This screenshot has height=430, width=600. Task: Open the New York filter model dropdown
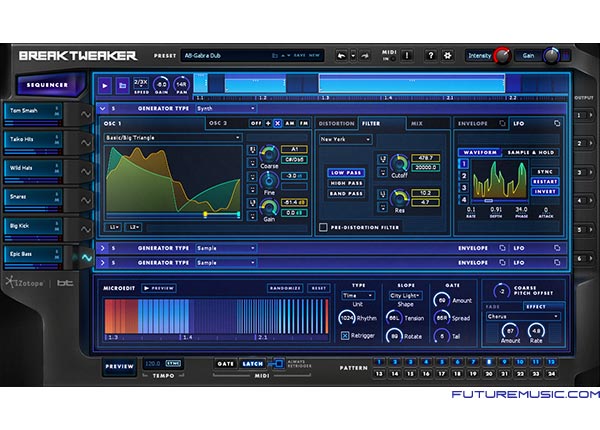[345, 139]
